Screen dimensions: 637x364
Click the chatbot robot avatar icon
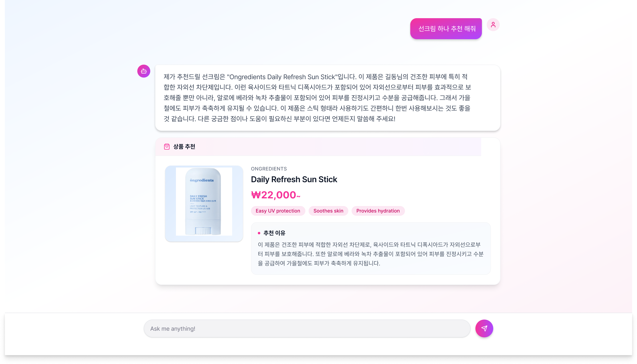pyautogui.click(x=144, y=71)
